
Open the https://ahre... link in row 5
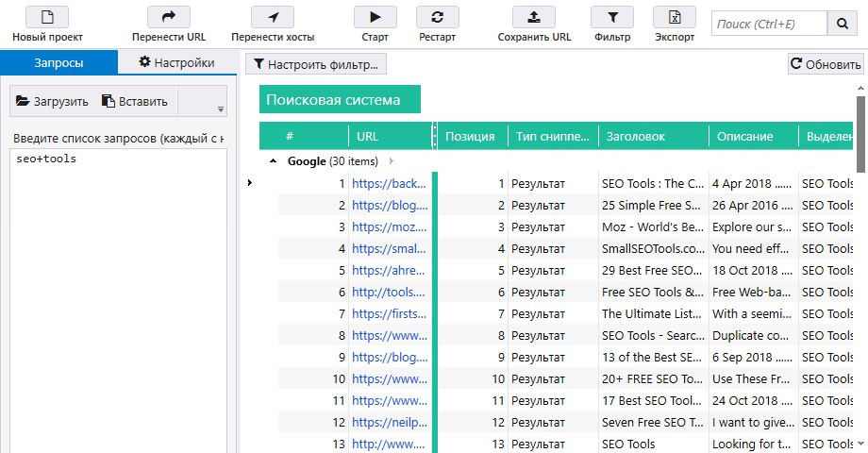pos(388,270)
